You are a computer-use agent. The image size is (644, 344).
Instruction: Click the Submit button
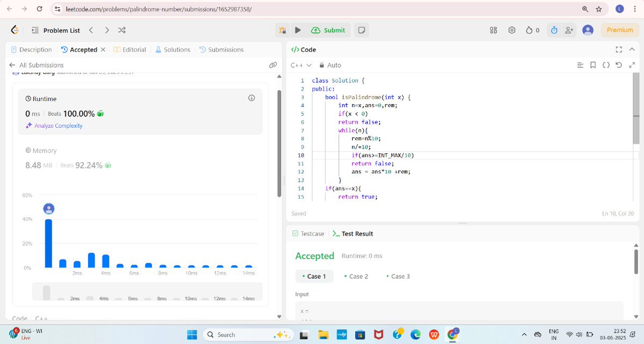[328, 30]
